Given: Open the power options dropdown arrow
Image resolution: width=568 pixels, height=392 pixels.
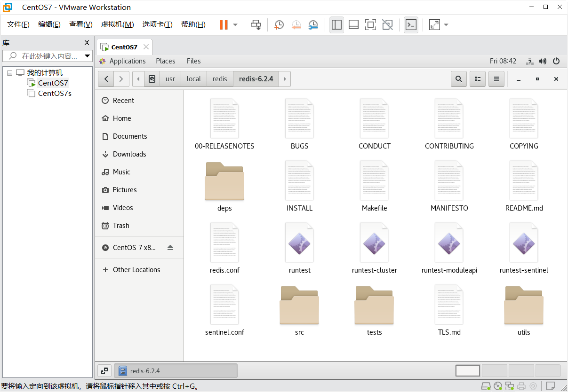Looking at the screenshot, I should pyautogui.click(x=235, y=24).
